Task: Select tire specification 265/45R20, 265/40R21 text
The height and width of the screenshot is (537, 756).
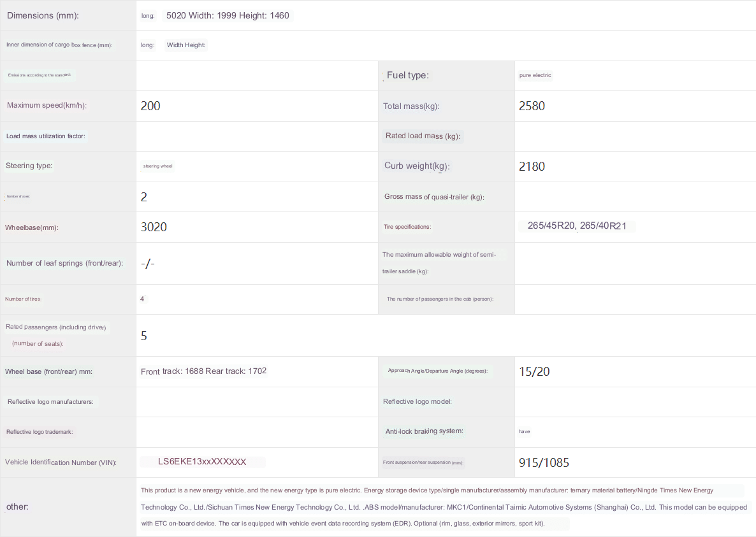Action: 578,226
